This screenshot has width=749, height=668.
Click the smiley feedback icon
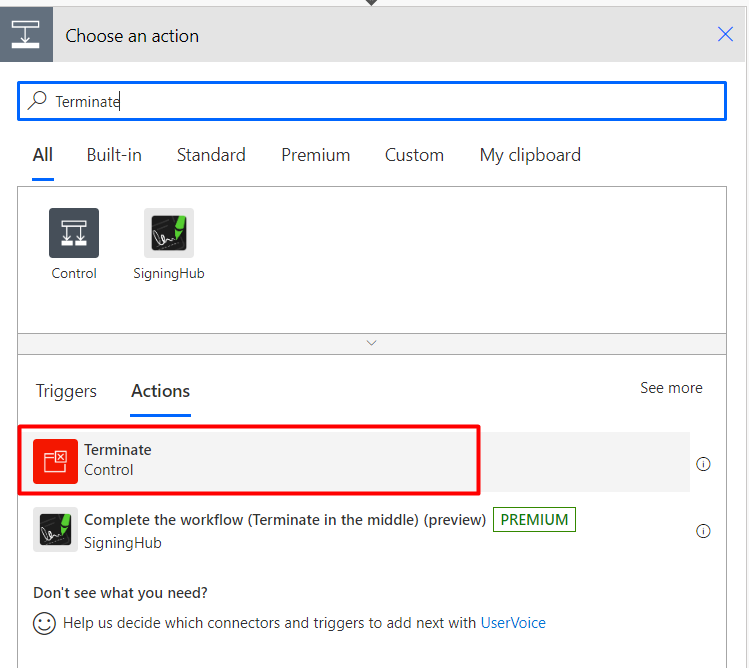tap(45, 623)
